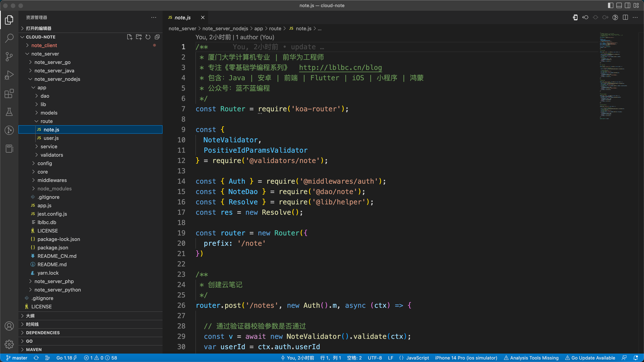Image resolution: width=644 pixels, height=362 pixels.
Task: Expand the DEPENDENCIES section
Action: [43, 333]
